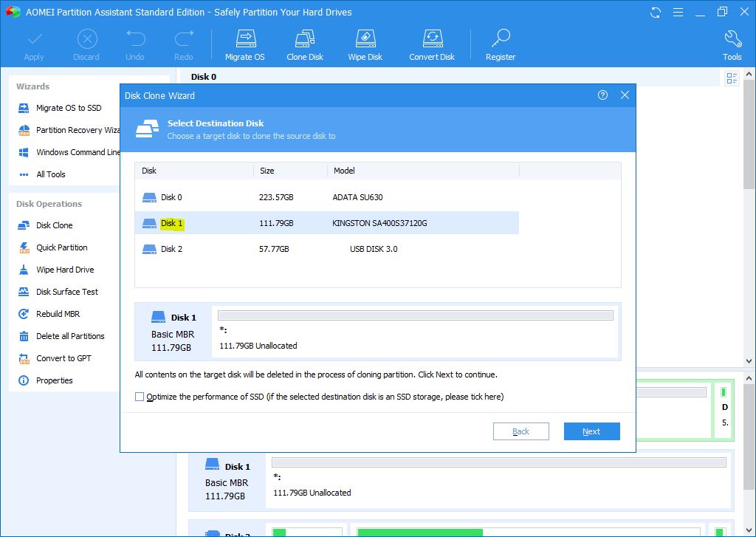
Task: Go Back in the clone wizard
Action: [520, 431]
